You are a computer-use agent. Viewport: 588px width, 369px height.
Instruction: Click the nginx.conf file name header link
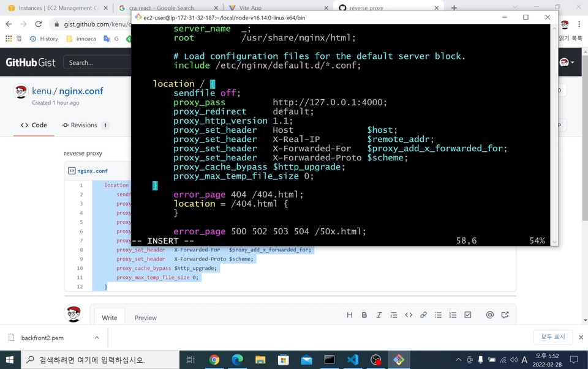[x=92, y=171]
